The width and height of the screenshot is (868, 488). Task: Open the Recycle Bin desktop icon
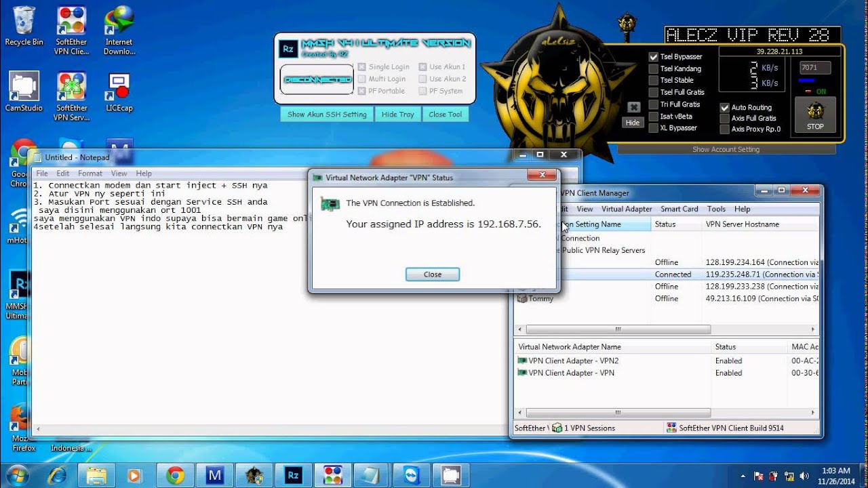(x=24, y=26)
